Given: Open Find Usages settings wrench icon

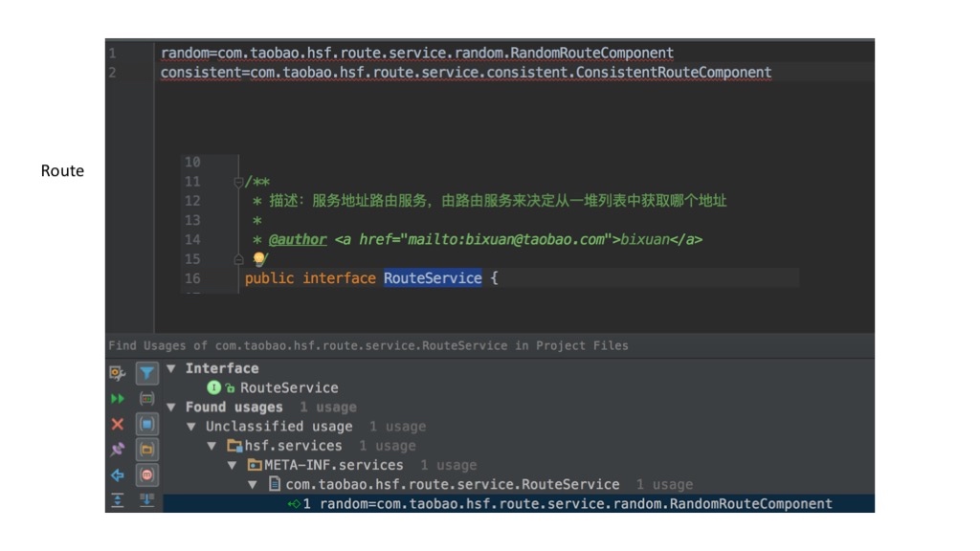Looking at the screenshot, I should click(117, 373).
